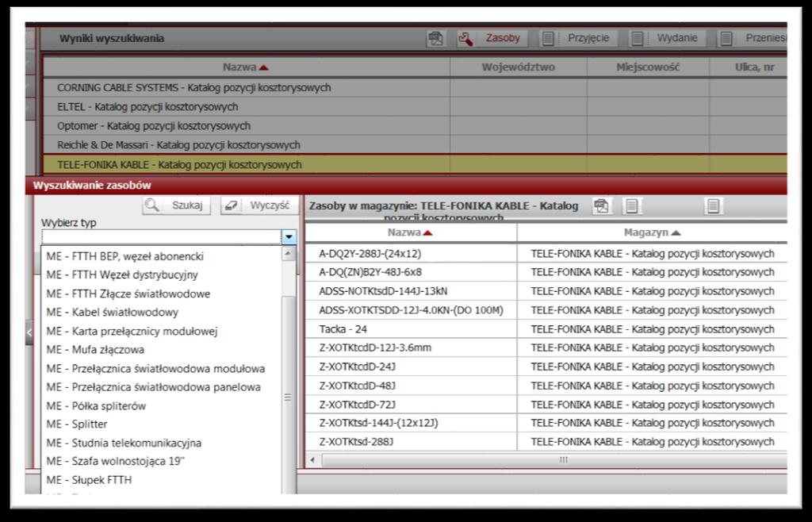The height and width of the screenshot is (522, 812).
Task: Select resource ADSS-XOTKTSDD-12J-4.0KN-(DO 100M)
Action: point(411,310)
